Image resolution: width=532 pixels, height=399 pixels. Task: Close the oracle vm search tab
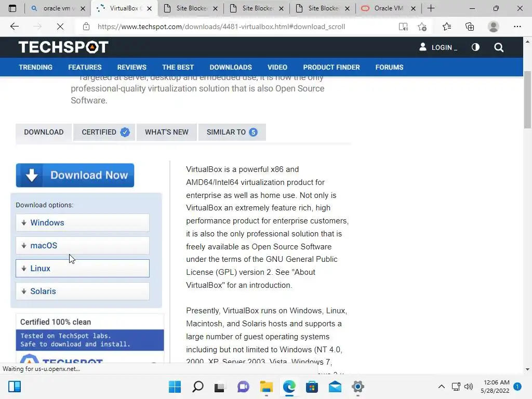pyautogui.click(x=83, y=8)
